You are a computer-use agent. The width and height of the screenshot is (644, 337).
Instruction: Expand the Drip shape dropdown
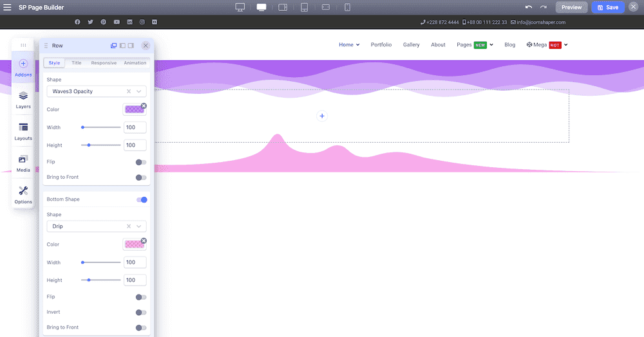139,226
